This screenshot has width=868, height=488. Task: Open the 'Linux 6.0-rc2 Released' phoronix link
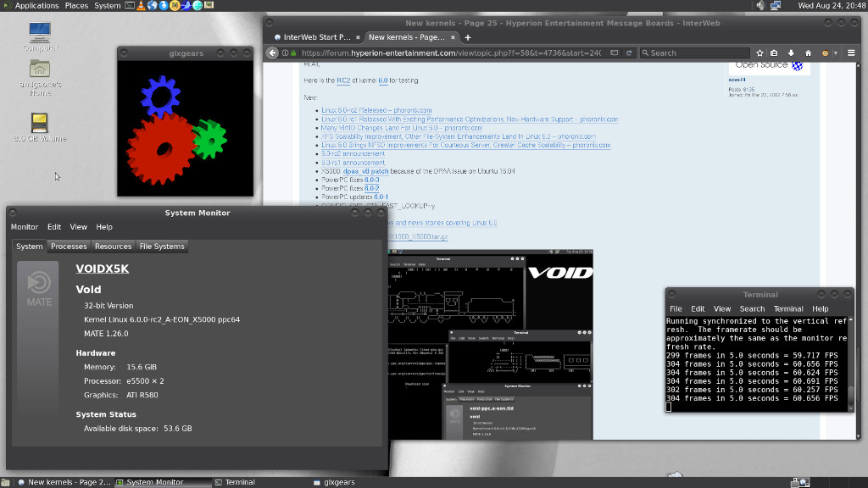376,111
